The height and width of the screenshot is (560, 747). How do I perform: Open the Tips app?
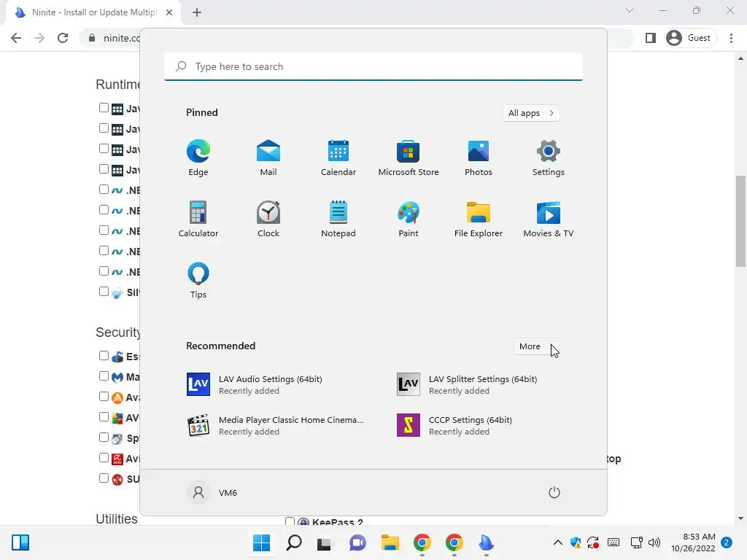198,281
